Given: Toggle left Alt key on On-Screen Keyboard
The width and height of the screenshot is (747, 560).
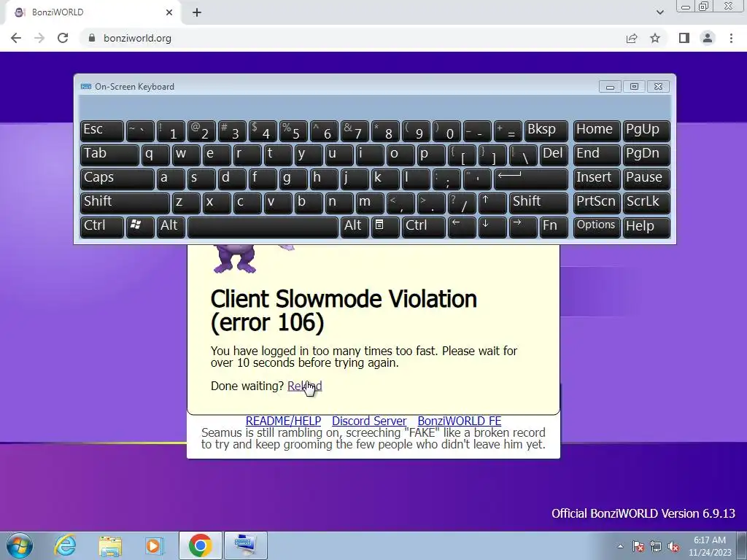Looking at the screenshot, I should 171,226.
